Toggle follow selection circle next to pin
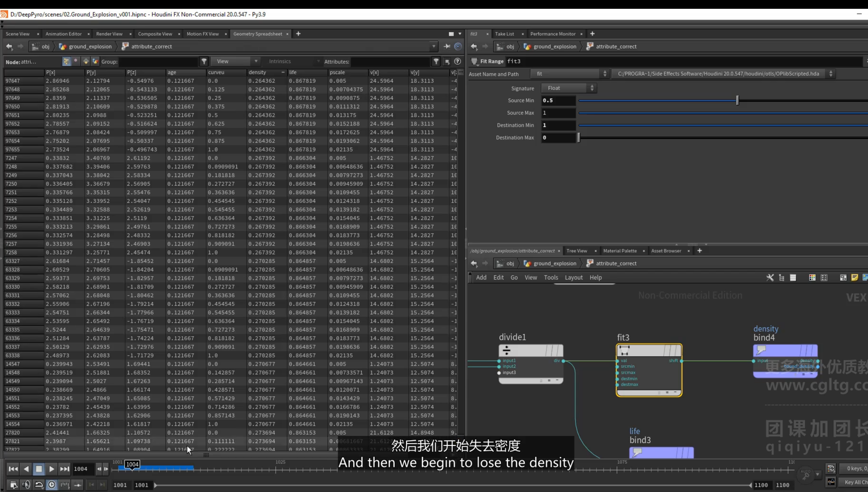868x492 pixels. [x=458, y=46]
